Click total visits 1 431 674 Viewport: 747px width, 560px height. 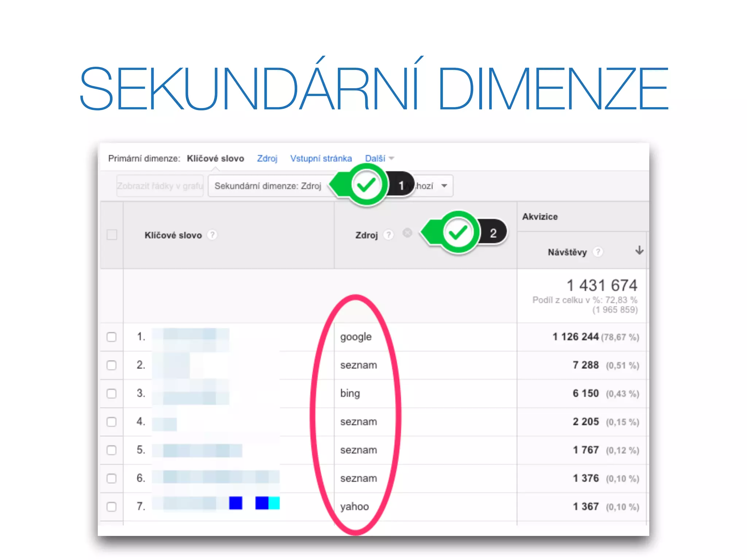tap(602, 285)
